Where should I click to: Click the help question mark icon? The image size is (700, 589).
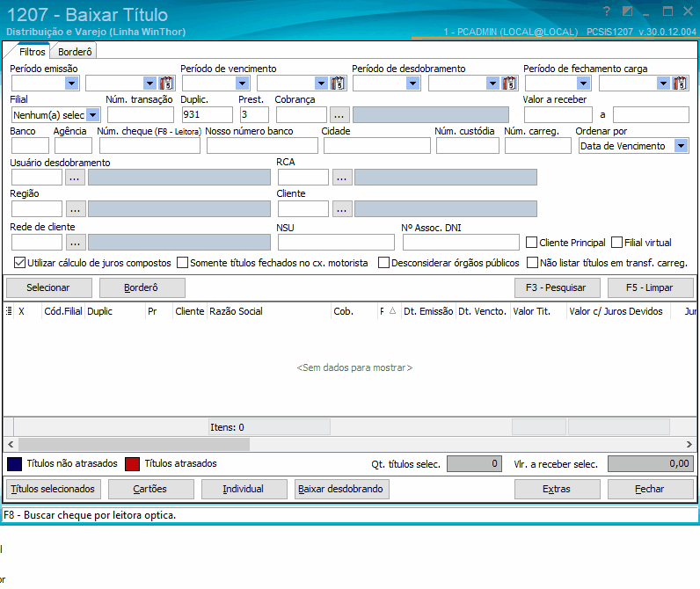click(606, 11)
